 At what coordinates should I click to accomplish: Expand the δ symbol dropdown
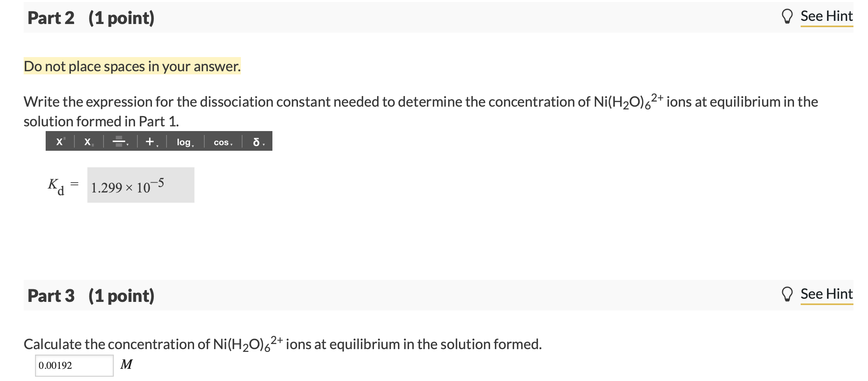point(263,144)
